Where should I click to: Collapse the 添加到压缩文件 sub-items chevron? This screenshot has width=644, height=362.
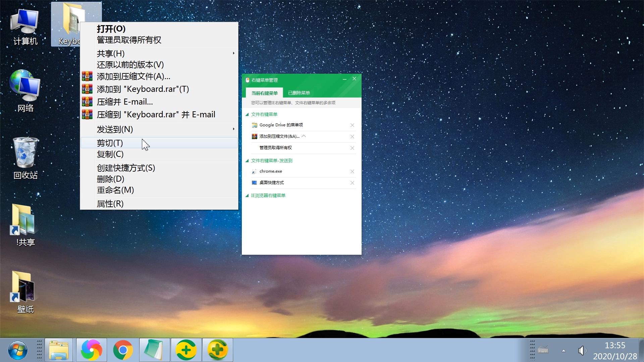(x=304, y=136)
